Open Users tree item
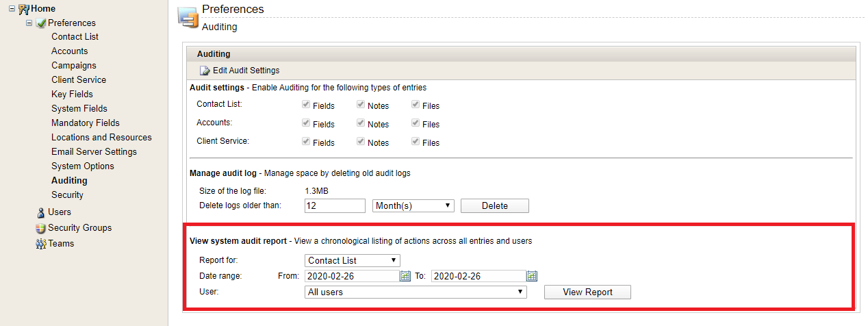This screenshot has width=868, height=326. pos(60,212)
